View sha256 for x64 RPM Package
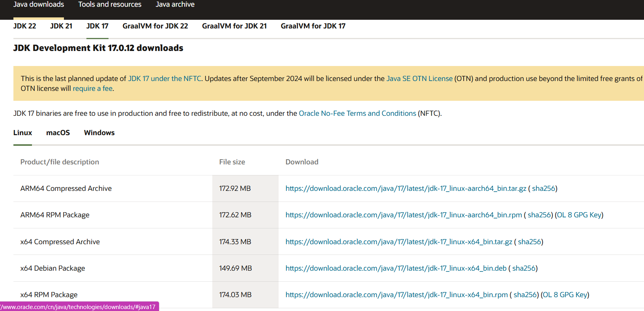644x311 pixels. click(525, 295)
